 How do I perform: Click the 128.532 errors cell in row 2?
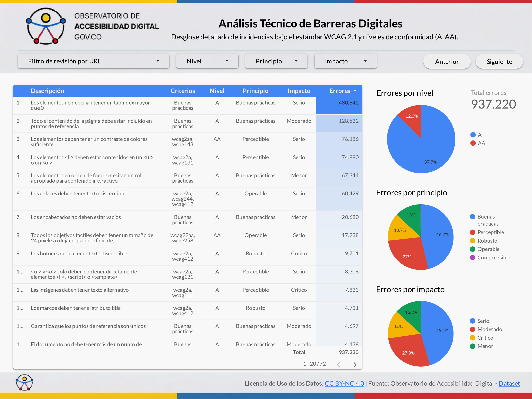coord(339,124)
